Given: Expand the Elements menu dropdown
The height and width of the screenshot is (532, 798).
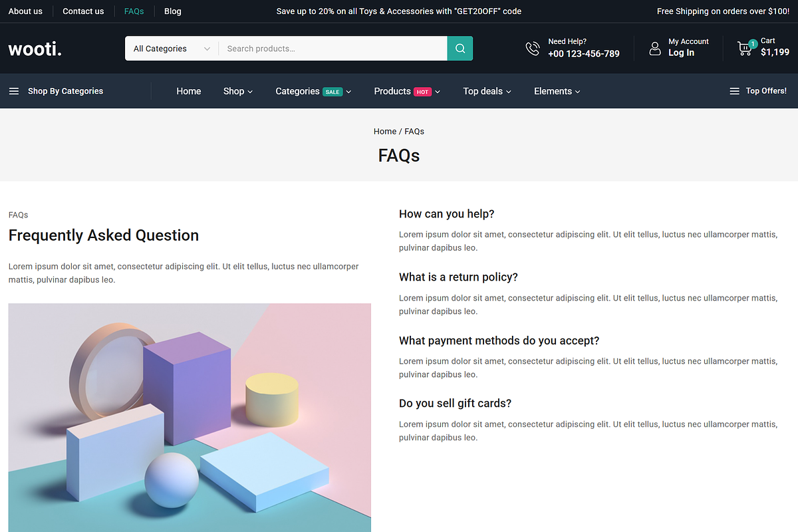Looking at the screenshot, I should click(x=557, y=91).
